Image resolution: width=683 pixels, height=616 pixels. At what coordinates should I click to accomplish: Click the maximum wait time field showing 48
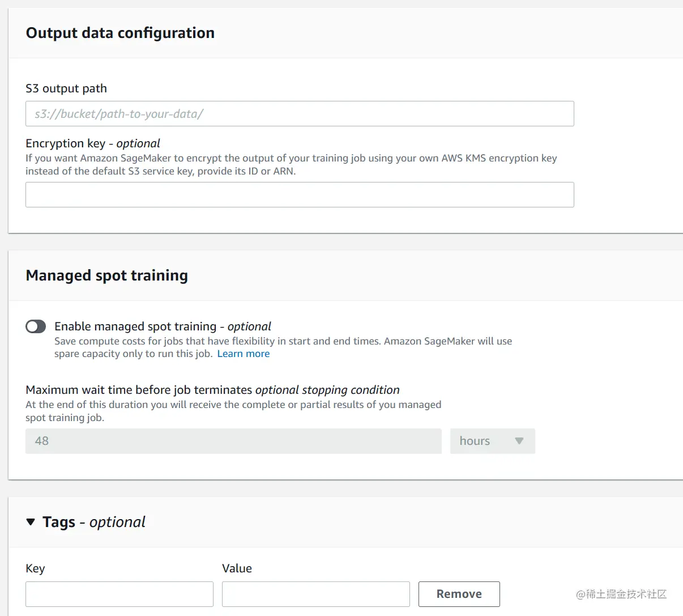(233, 441)
